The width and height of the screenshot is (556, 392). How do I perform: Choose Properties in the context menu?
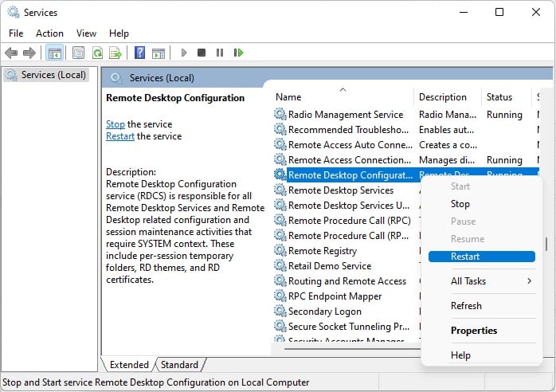point(481,331)
